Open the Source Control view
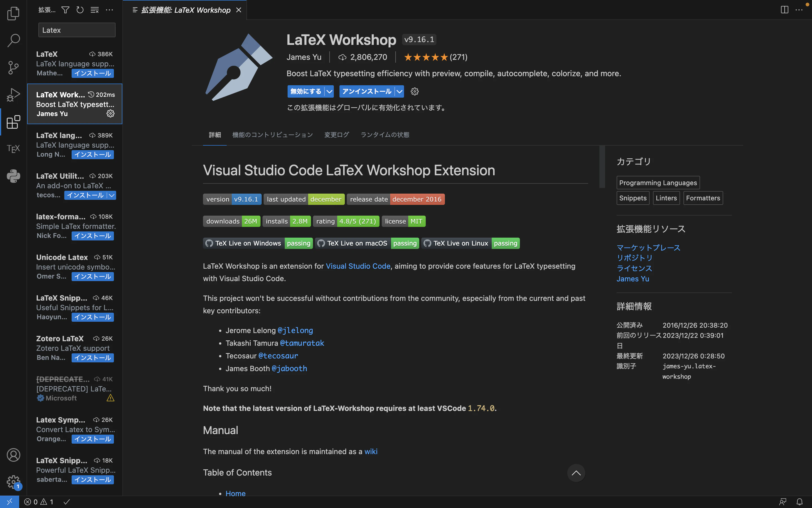812x508 pixels. (14, 67)
